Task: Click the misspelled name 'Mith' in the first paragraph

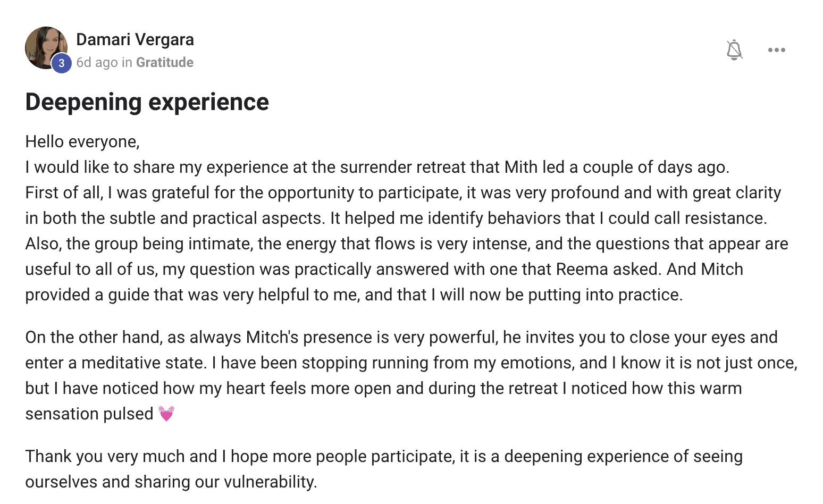Action: click(x=520, y=167)
